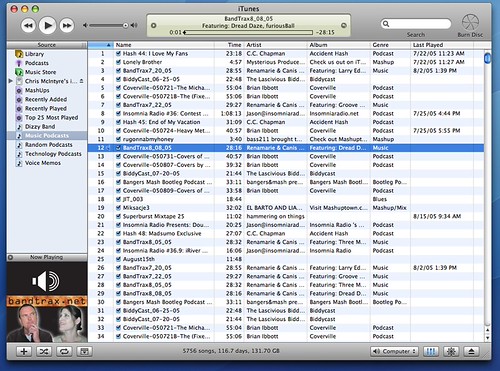Add a new playlist with plus button
The width and height of the screenshot is (500, 371).
coord(24,351)
